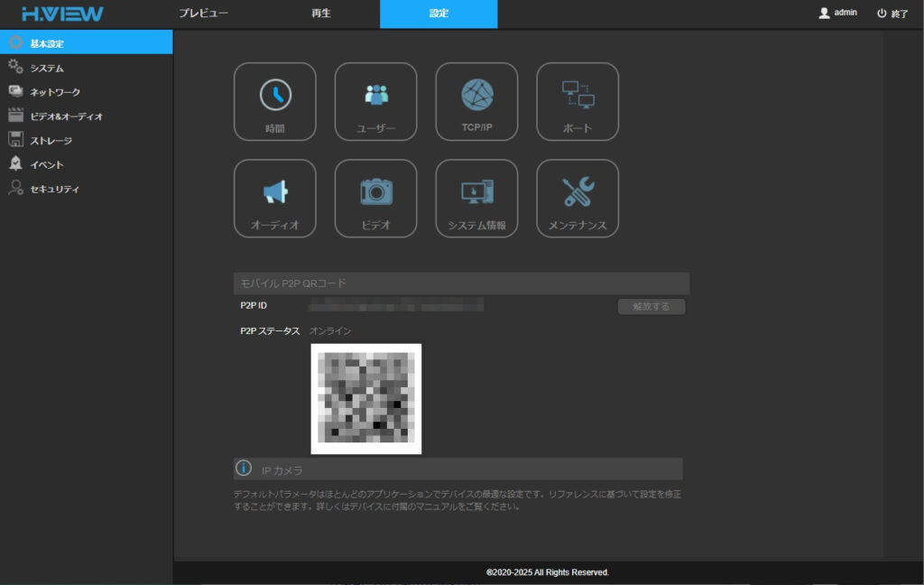Click the disk icon beside ストレージ

[x=16, y=140]
